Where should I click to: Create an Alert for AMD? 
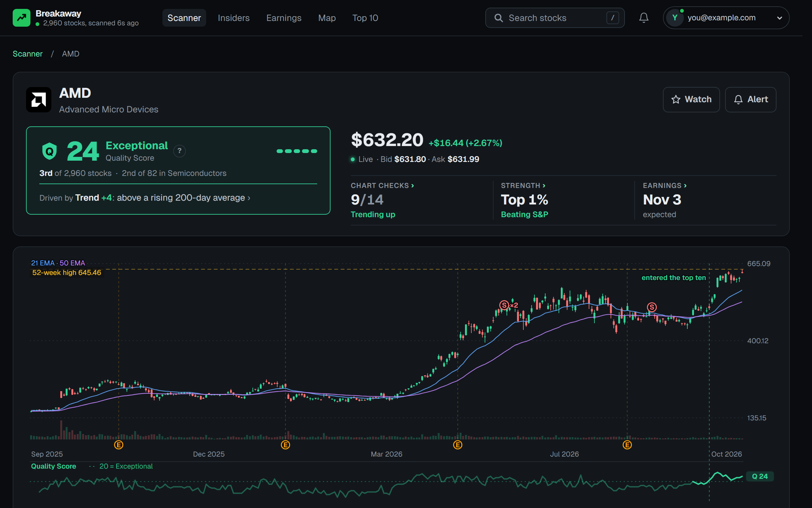point(750,99)
